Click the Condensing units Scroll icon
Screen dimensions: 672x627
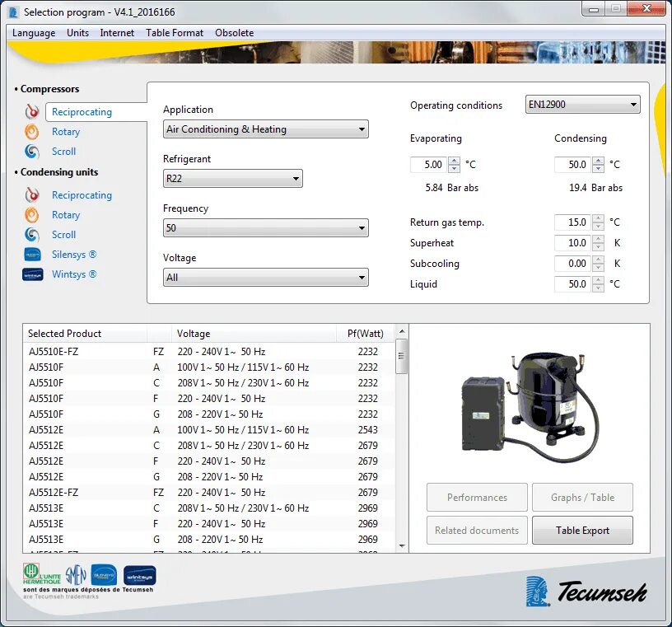tap(32, 235)
